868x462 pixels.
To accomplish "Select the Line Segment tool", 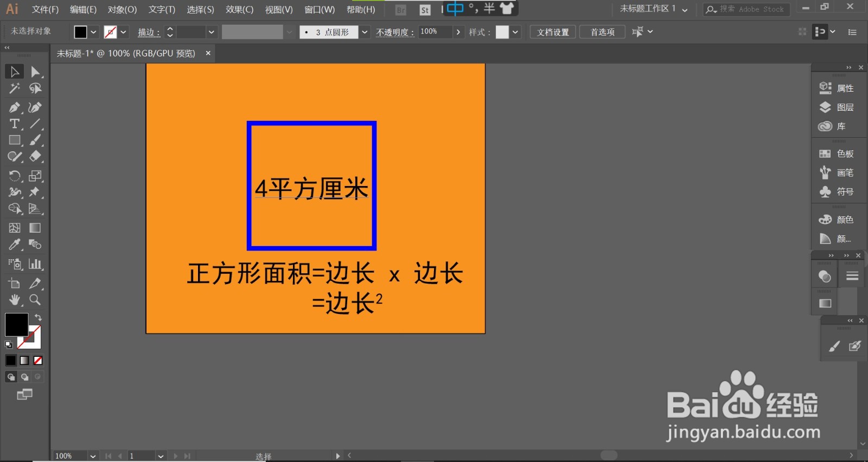I will point(35,124).
